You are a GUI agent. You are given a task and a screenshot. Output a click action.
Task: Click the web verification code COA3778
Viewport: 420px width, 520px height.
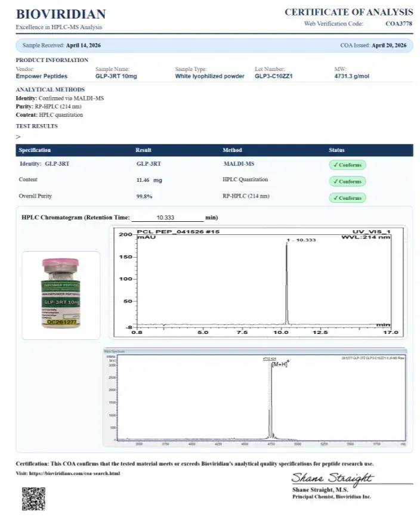tap(399, 23)
